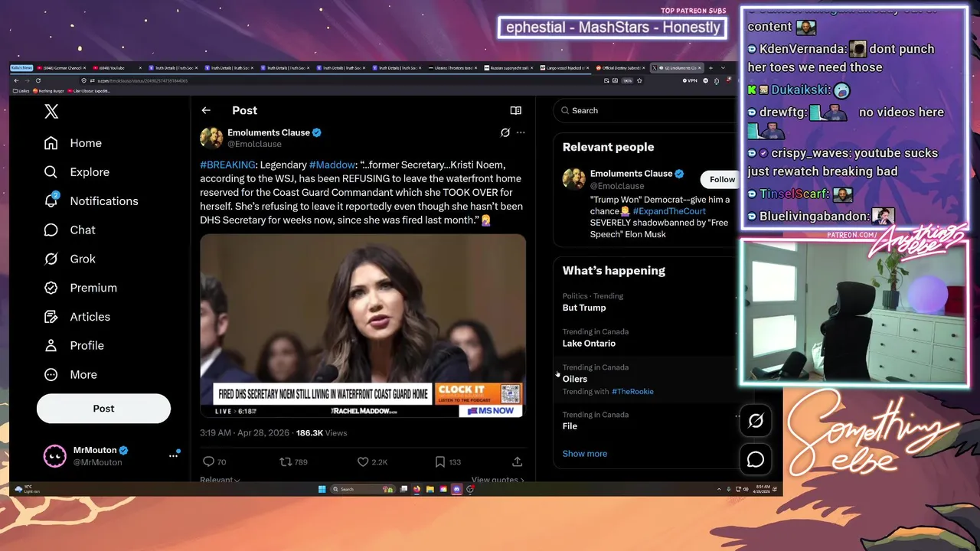Like the post with 2.2K likes
The height and width of the screenshot is (551, 980).
pyautogui.click(x=373, y=462)
